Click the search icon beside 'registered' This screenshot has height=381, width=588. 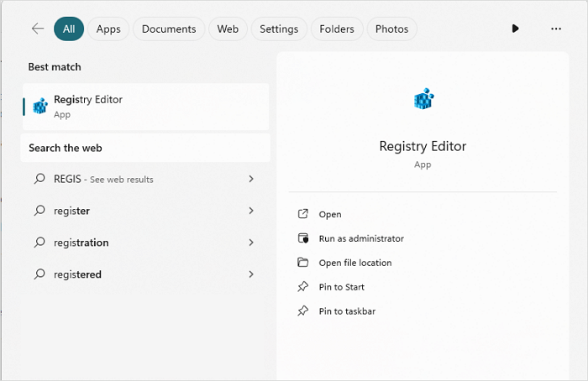tap(39, 274)
